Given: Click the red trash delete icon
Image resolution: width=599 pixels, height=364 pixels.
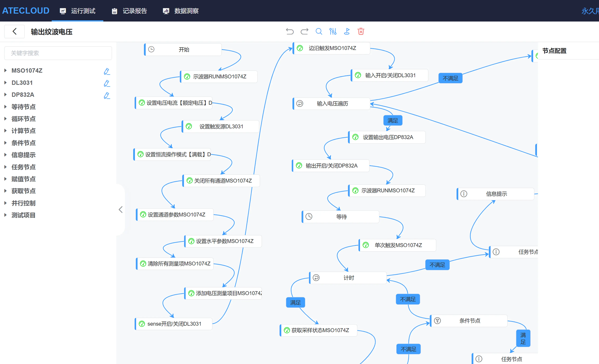Looking at the screenshot, I should pos(361,32).
